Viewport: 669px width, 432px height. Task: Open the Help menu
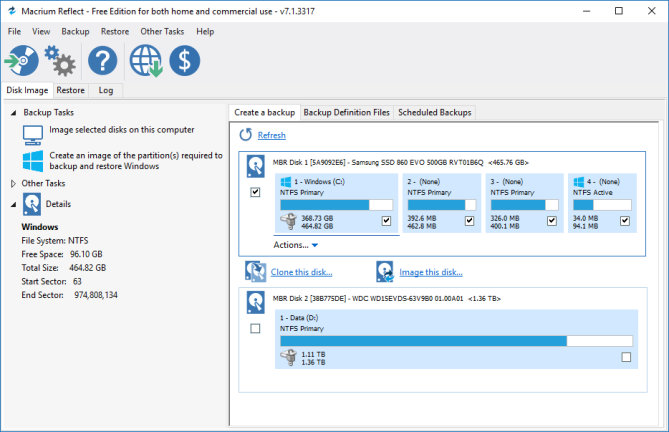(x=205, y=32)
